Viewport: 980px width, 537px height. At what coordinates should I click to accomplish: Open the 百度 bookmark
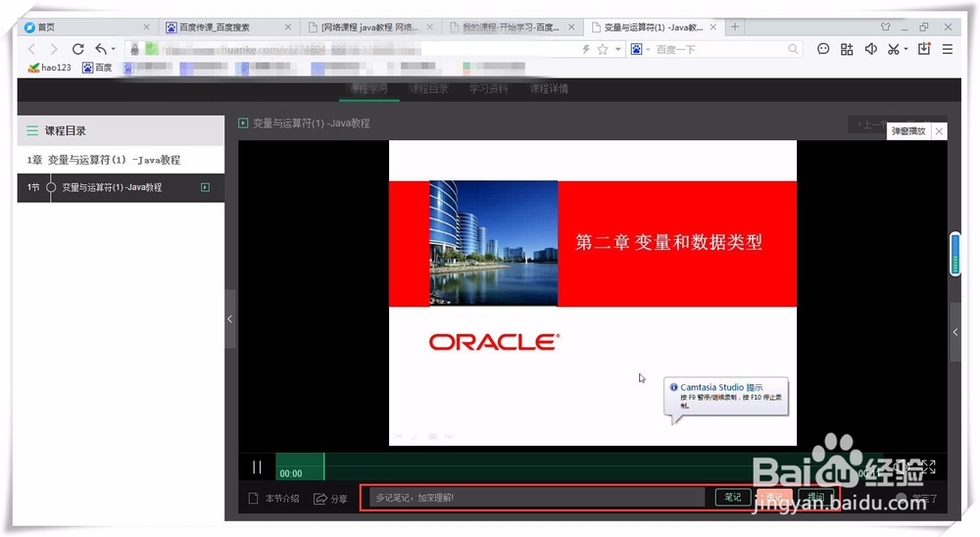point(97,67)
